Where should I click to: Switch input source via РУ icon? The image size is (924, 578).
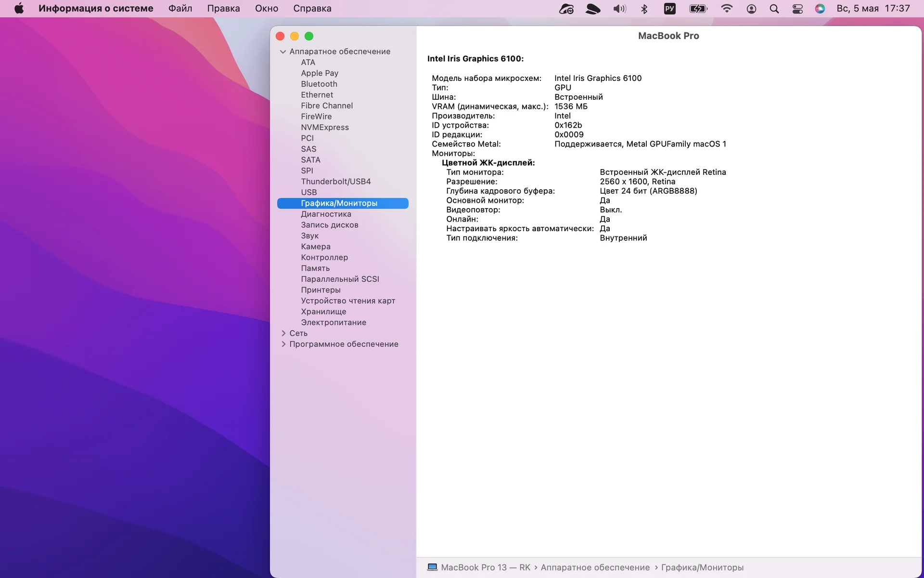[x=669, y=9]
